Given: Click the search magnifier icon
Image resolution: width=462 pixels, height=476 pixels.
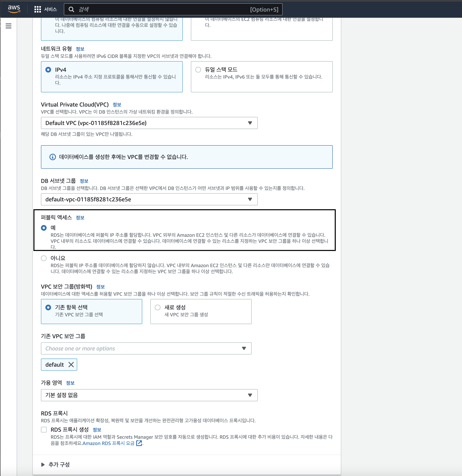Looking at the screenshot, I should click(x=71, y=10).
